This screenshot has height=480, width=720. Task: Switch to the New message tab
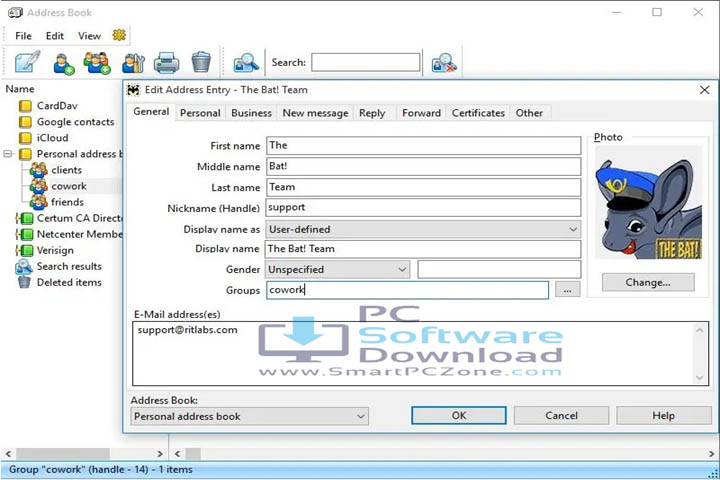(x=315, y=113)
